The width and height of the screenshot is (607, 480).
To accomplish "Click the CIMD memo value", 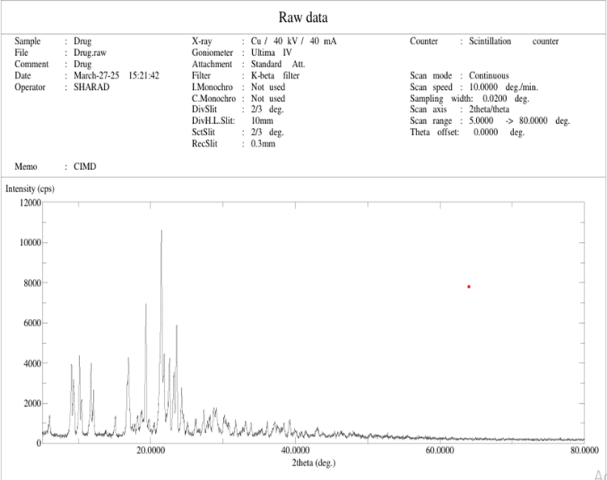I will coord(85,166).
